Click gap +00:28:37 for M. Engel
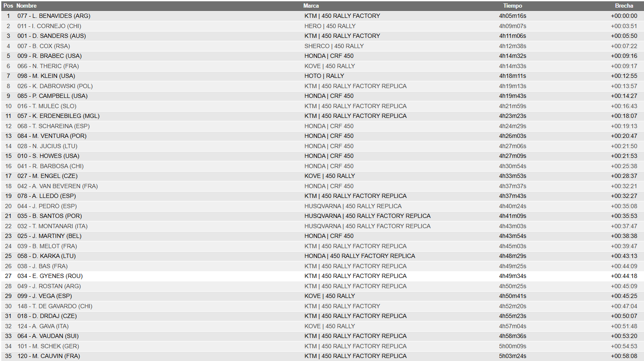The height and width of the screenshot is (361, 644). pos(624,176)
